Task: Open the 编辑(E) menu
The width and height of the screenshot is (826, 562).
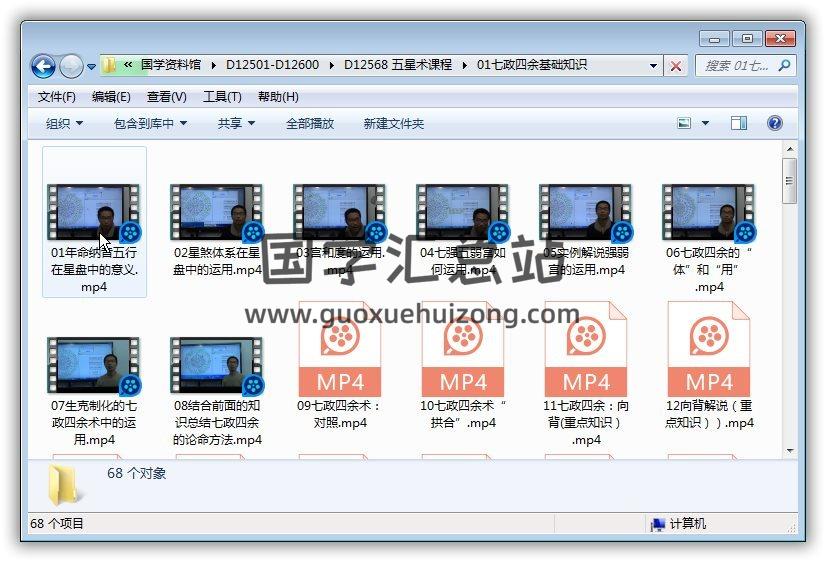Action: [111, 97]
